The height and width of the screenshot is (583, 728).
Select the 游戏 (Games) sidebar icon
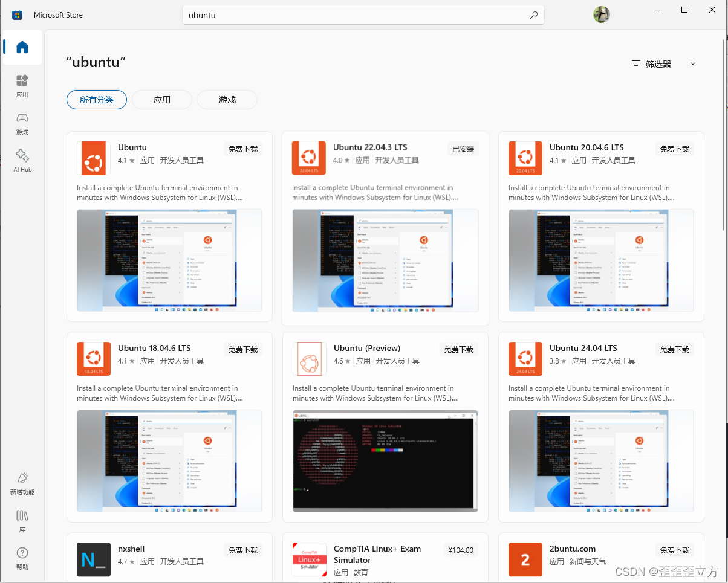pos(22,123)
